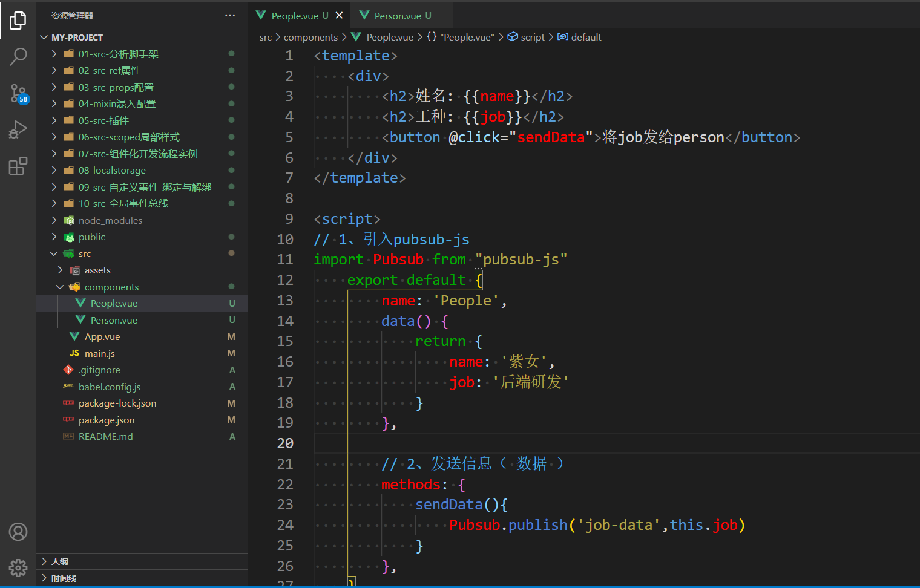Image resolution: width=920 pixels, height=588 pixels.
Task: Open the README.md file
Action: tap(142, 437)
